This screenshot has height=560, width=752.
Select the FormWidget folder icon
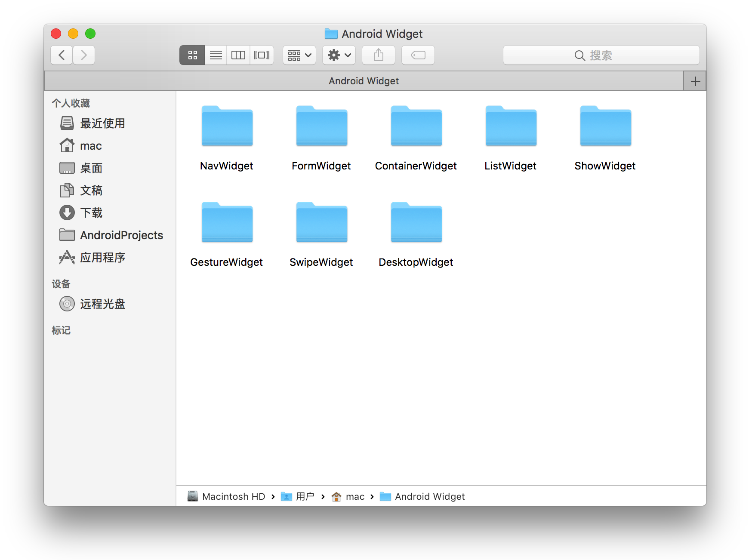coord(322,126)
